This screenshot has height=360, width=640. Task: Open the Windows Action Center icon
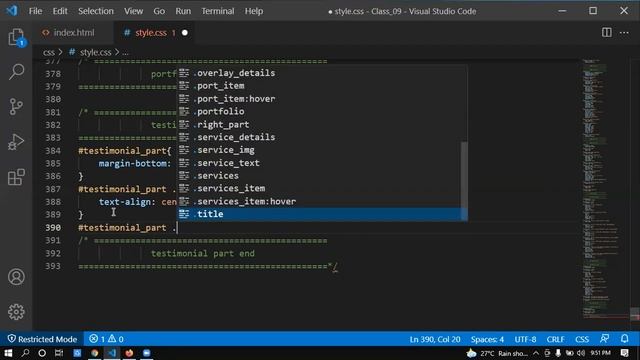(x=624, y=353)
